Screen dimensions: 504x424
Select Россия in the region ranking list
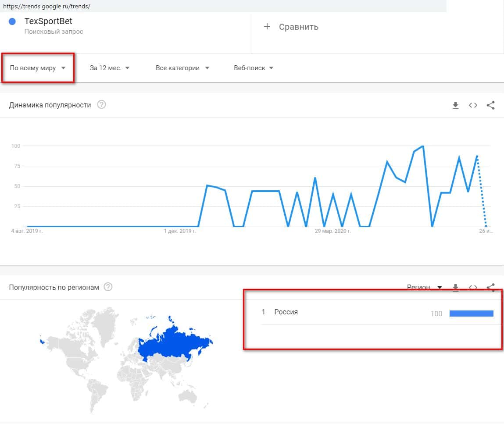click(x=286, y=312)
